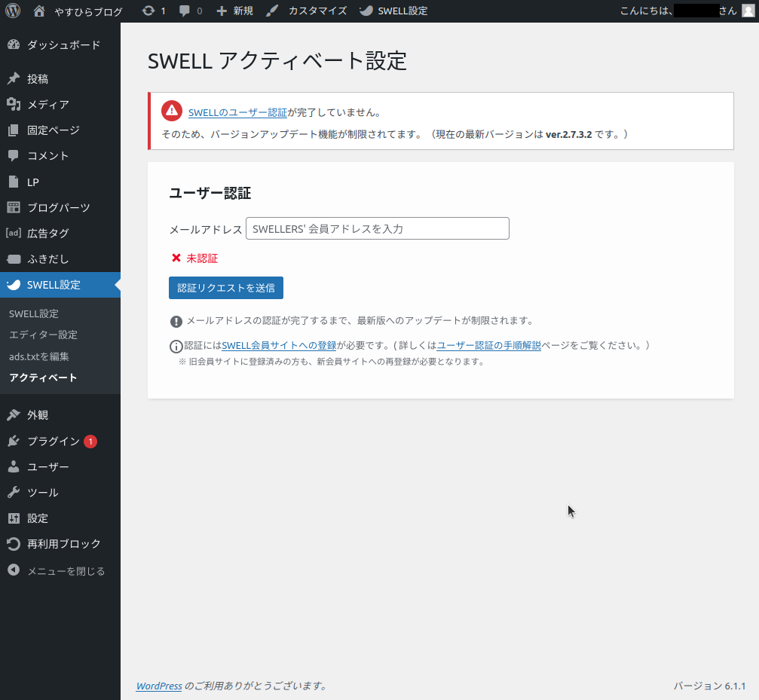Open SWELL会員サイトへの登録 link
759x700 pixels.
(x=279, y=345)
